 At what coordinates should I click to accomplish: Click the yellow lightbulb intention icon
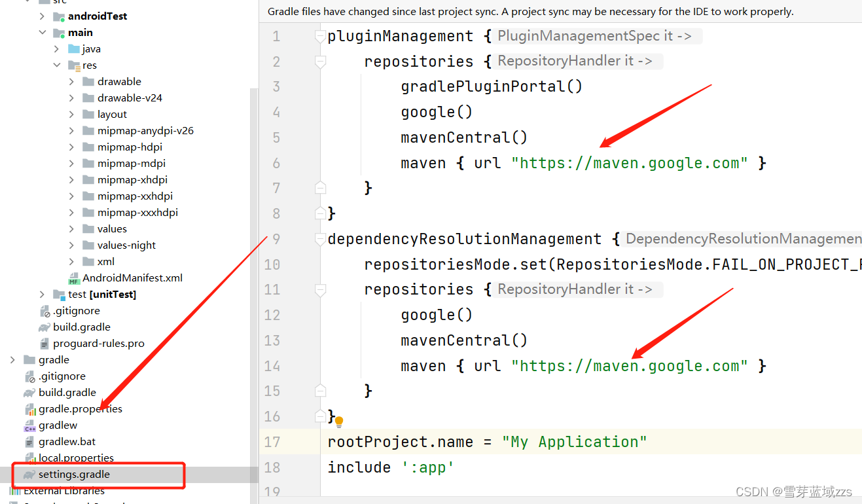[339, 422]
